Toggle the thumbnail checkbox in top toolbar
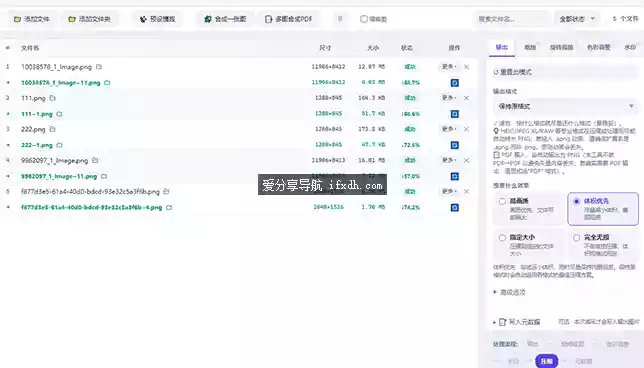Viewport: 644px width, 368px height. [363, 19]
